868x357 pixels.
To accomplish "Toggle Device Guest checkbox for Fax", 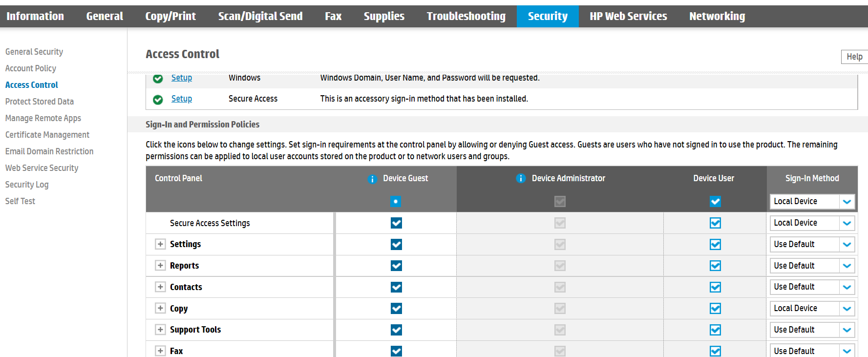I will 396,351.
